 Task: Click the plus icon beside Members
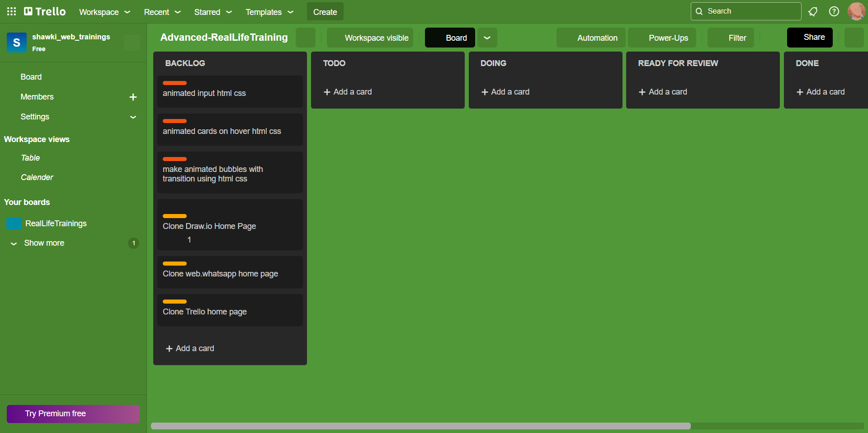tap(133, 97)
